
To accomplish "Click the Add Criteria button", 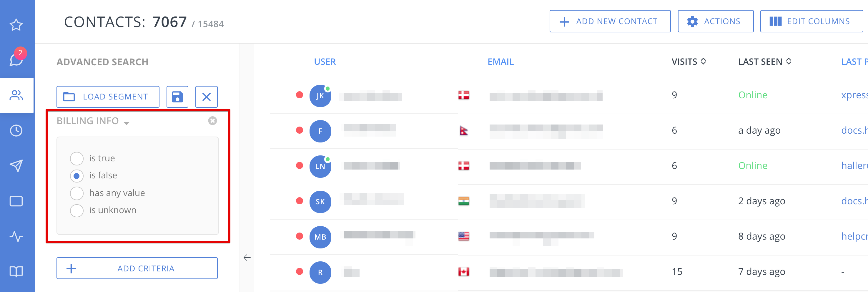I will 137,268.
